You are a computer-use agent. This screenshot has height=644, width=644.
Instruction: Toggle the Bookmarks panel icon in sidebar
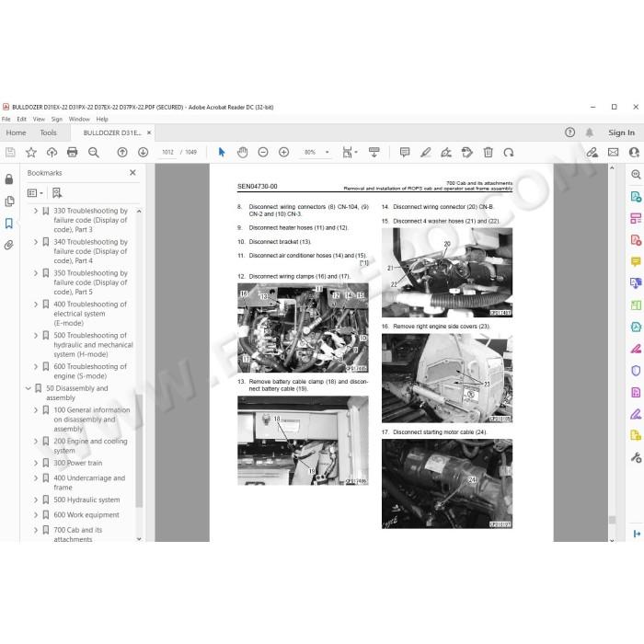pos(9,224)
